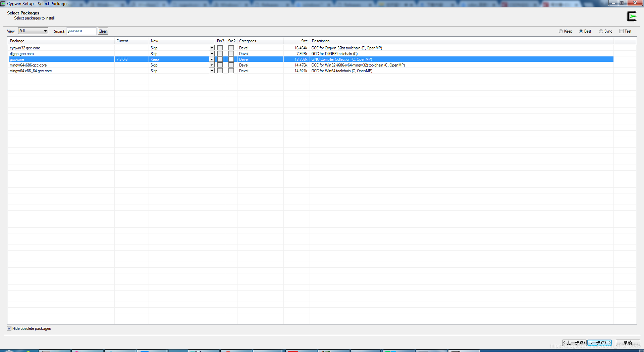Select the Best radio button

point(585,31)
